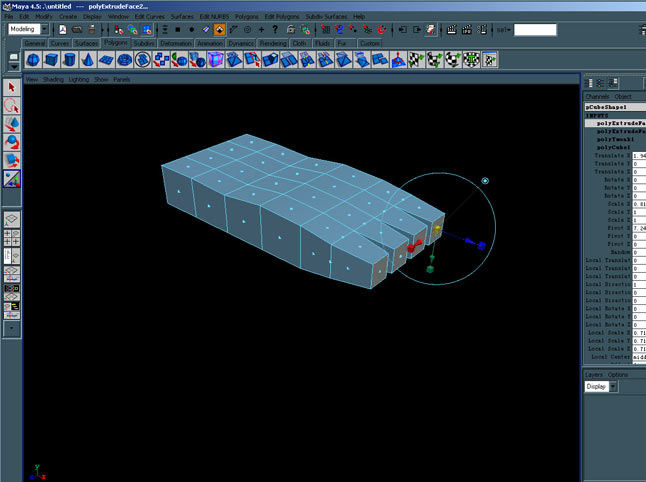Toggle the orange highlighted selection mask icon
The height and width of the screenshot is (482, 646).
(220, 30)
